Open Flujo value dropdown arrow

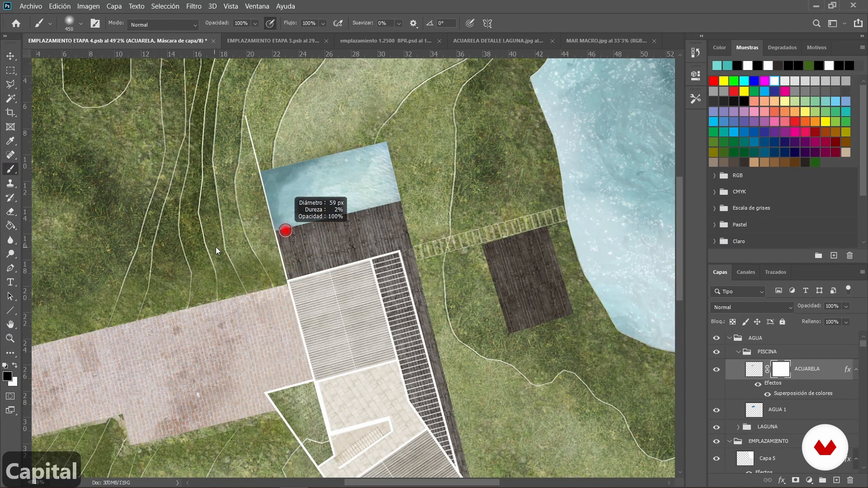coord(323,23)
